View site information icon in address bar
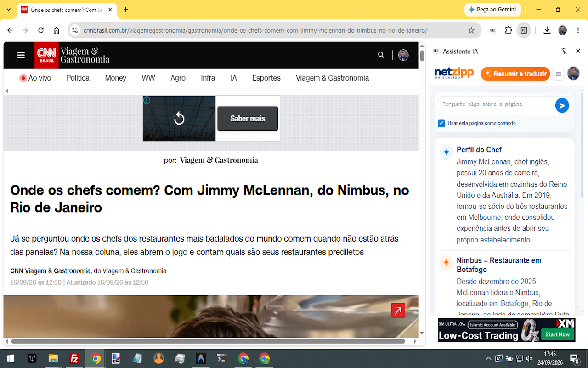588x368 pixels. 75,30
